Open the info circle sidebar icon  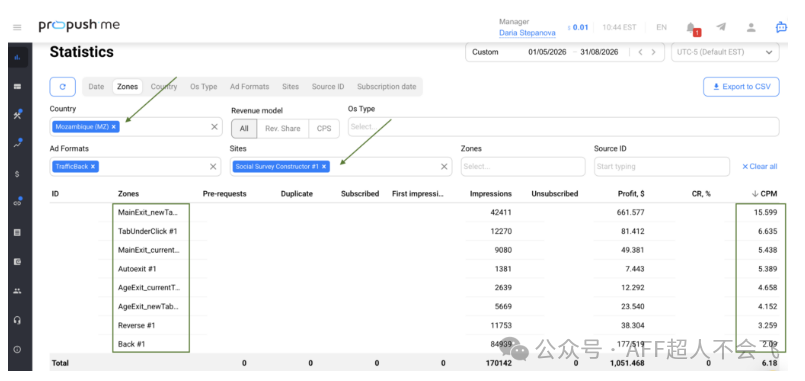17,349
